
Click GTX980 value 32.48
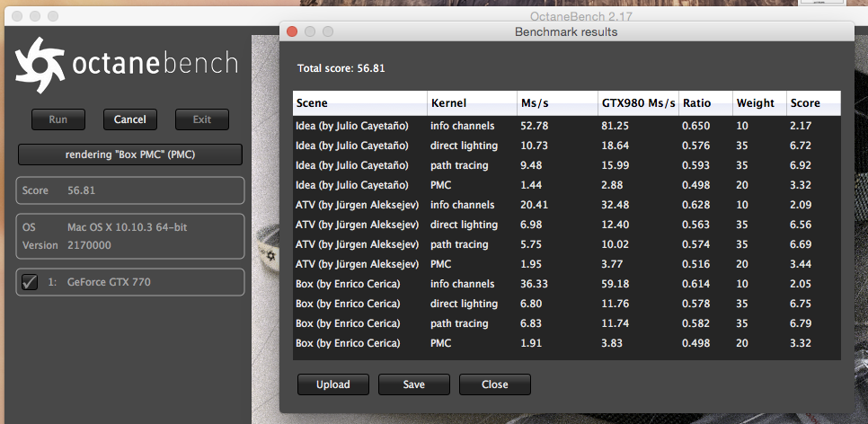pos(615,205)
